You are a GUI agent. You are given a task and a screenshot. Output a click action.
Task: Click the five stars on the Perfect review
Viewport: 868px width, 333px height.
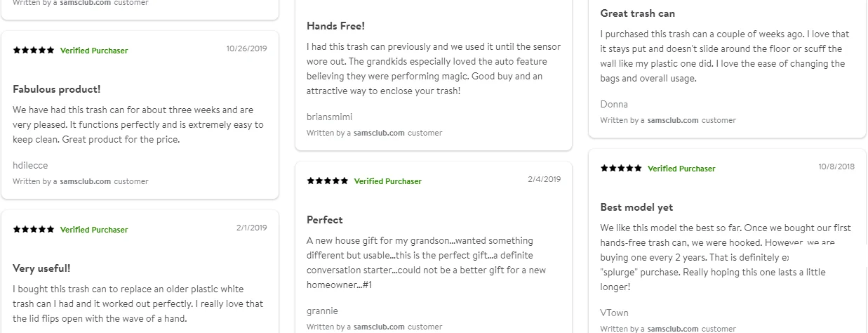click(328, 181)
